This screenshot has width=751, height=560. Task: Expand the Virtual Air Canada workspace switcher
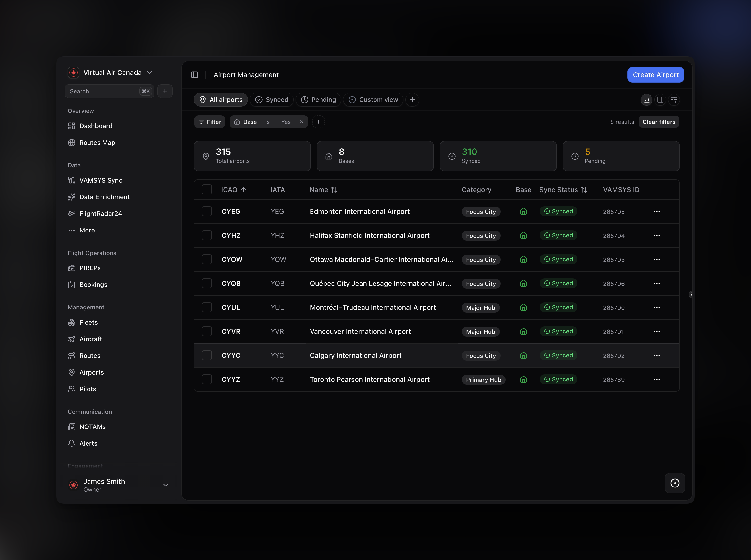(110, 73)
